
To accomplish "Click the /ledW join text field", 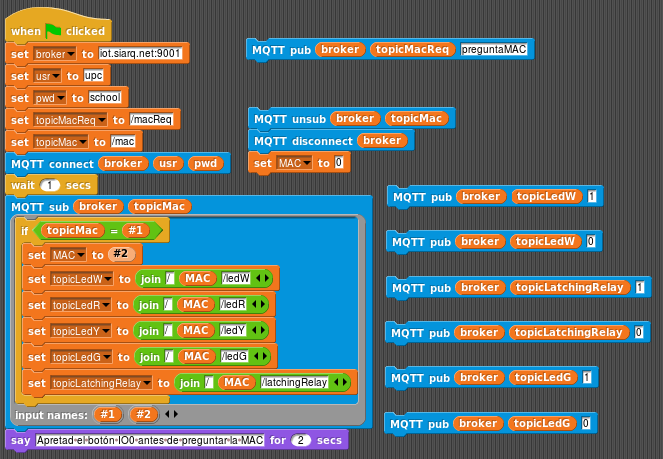I will (236, 278).
